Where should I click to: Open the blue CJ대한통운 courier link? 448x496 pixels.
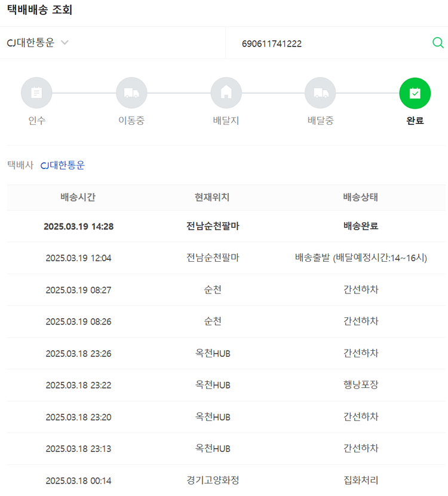point(63,165)
